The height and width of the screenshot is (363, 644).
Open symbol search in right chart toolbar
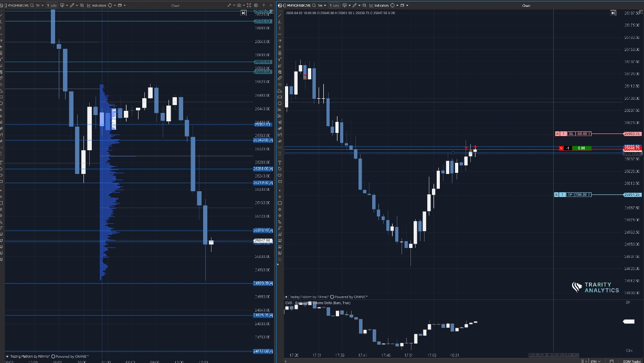[314, 5]
